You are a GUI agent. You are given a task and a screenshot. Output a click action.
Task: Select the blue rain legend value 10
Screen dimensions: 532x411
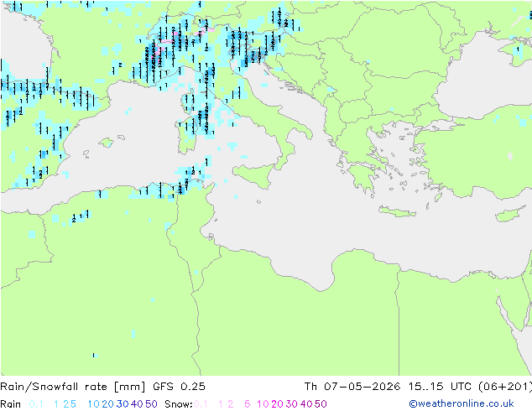[94, 404]
